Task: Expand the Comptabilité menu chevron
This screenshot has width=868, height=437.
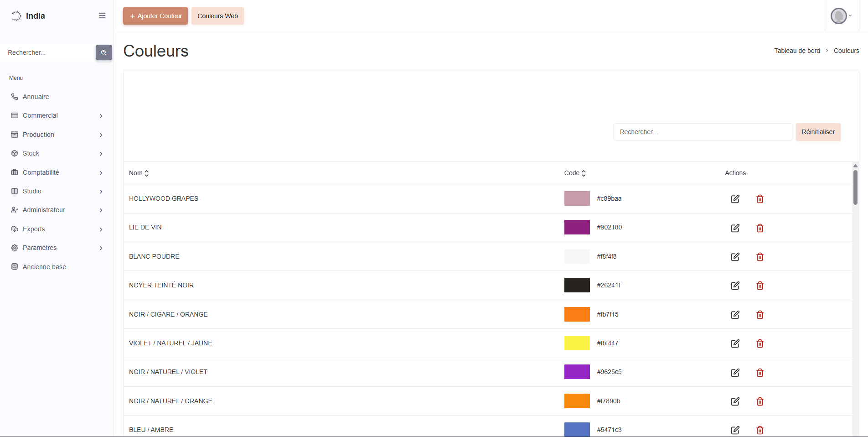Action: pos(101,173)
